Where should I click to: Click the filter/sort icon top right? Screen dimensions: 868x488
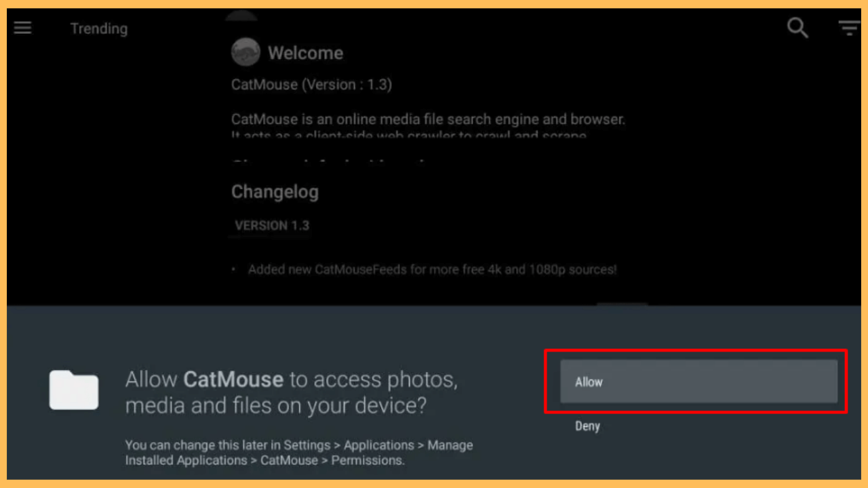click(849, 28)
